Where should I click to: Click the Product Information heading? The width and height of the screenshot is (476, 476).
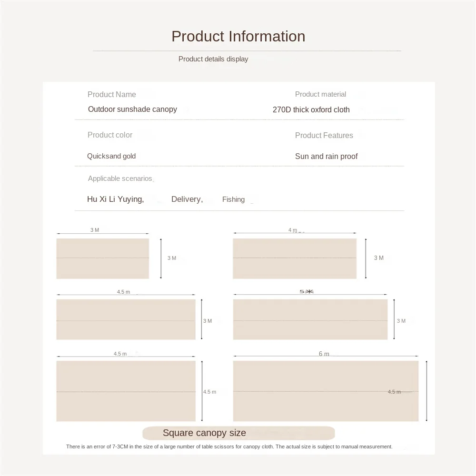tap(238, 36)
